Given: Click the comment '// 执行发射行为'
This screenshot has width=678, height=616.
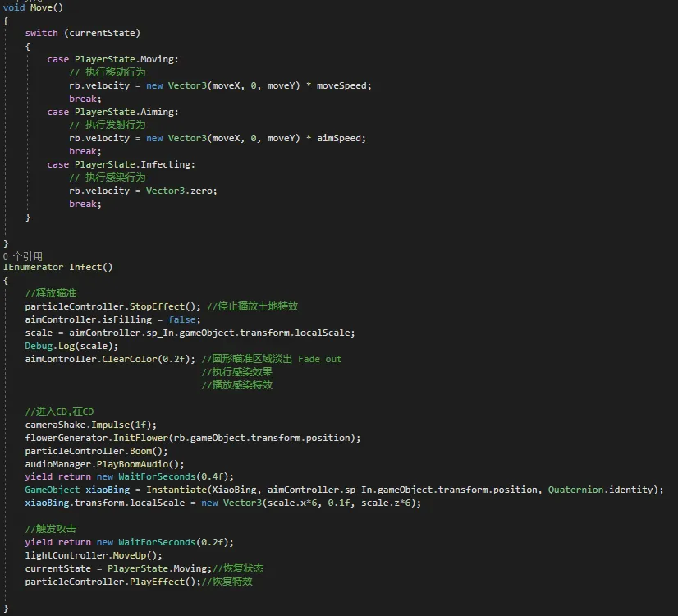Looking at the screenshot, I should 108,125.
